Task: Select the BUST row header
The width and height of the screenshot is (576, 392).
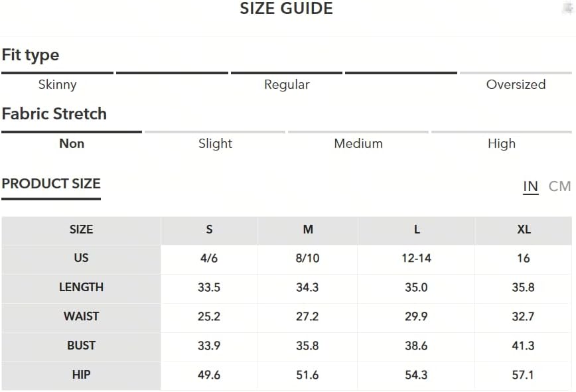Action: point(81,346)
